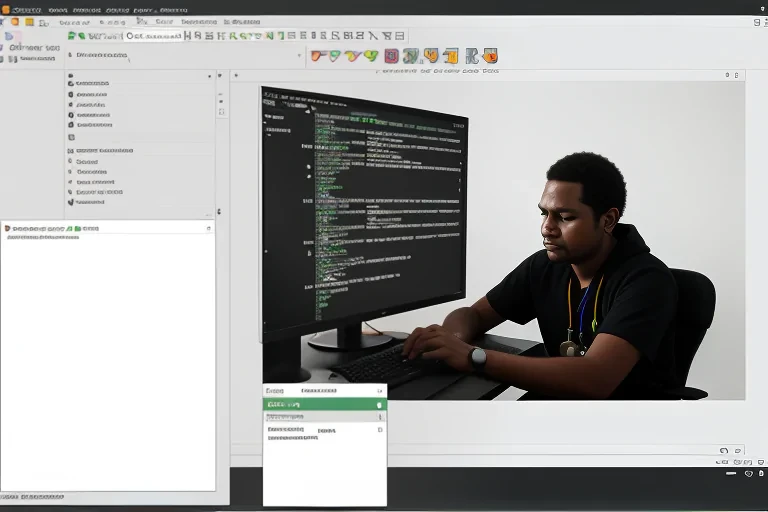This screenshot has width=768, height=512.
Task: Select the green highlighted row in the popup
Action: pyautogui.click(x=325, y=404)
